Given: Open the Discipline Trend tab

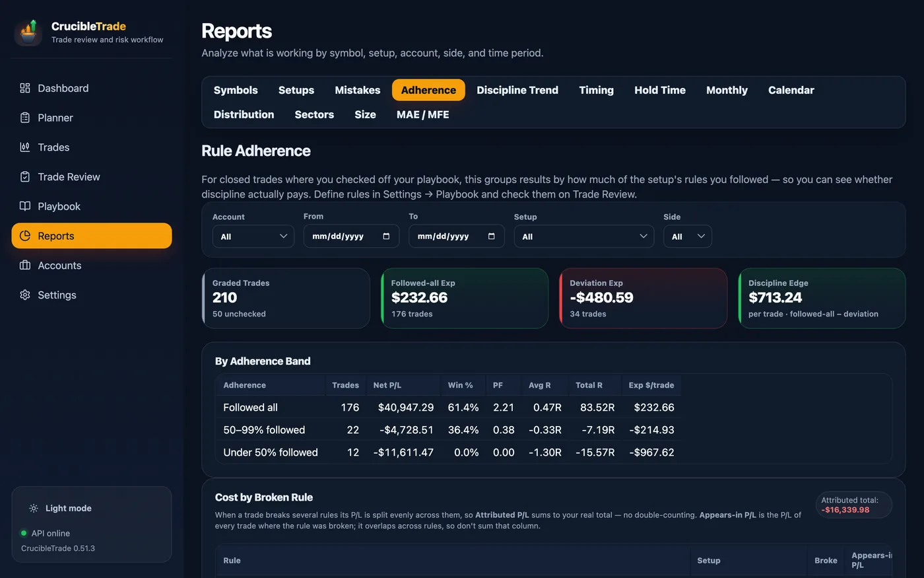Looking at the screenshot, I should coord(517,90).
